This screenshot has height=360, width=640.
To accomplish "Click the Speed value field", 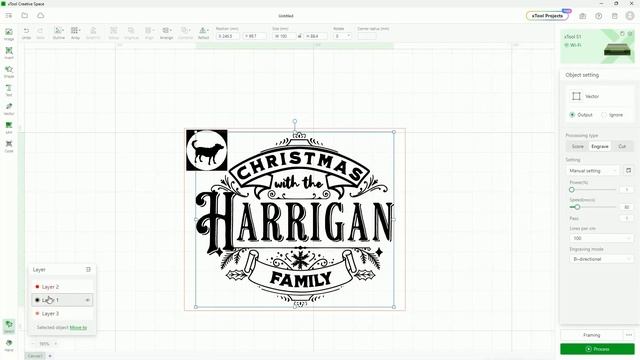I will (x=627, y=207).
